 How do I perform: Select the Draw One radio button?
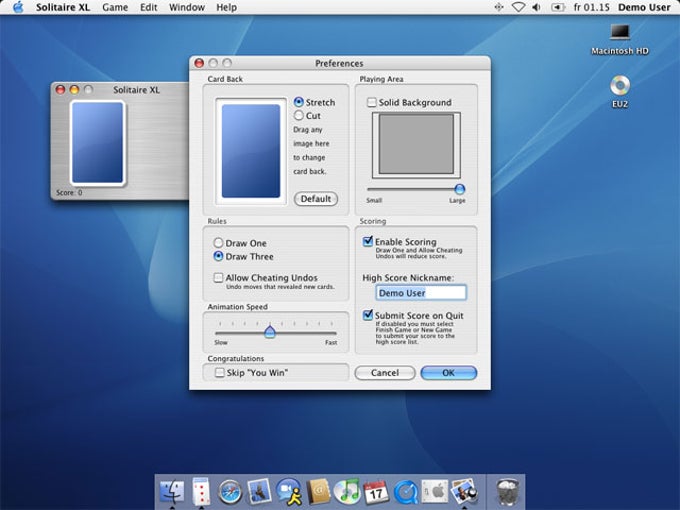click(x=218, y=243)
